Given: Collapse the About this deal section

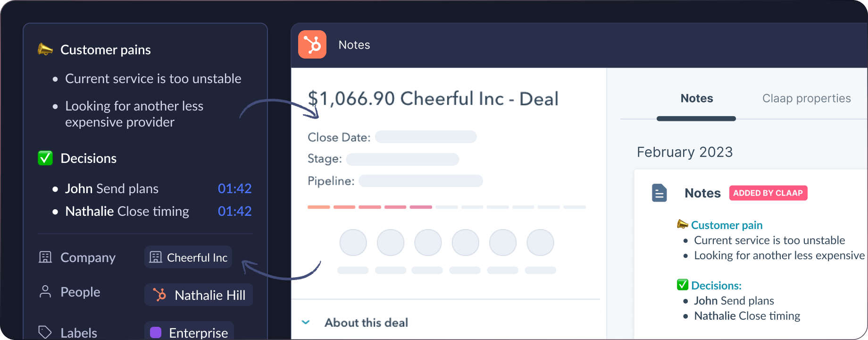Looking at the screenshot, I should pos(306,322).
